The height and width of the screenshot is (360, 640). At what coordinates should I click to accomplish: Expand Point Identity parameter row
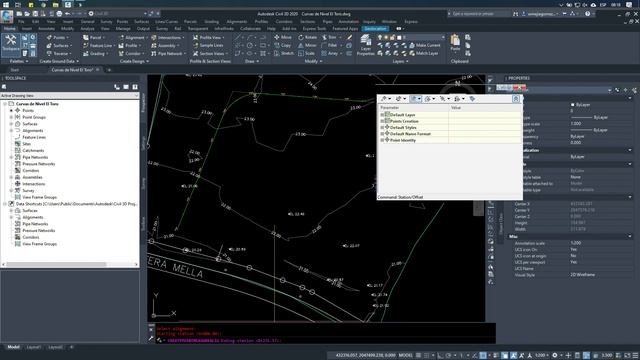382,140
